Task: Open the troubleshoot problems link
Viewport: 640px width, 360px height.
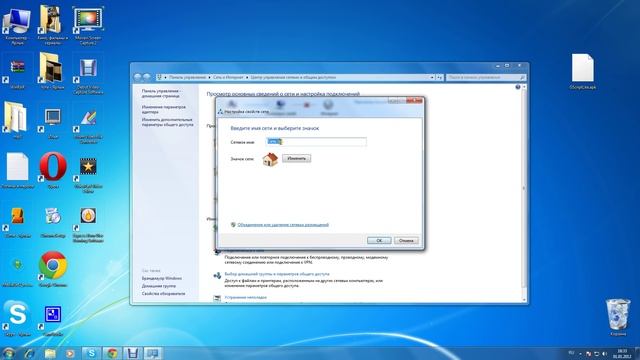Action: 245,297
